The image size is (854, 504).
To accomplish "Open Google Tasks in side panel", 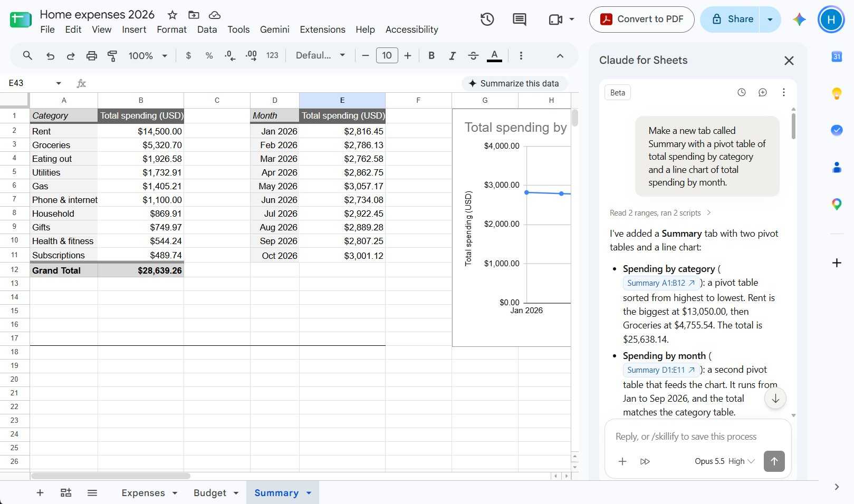I will click(837, 130).
